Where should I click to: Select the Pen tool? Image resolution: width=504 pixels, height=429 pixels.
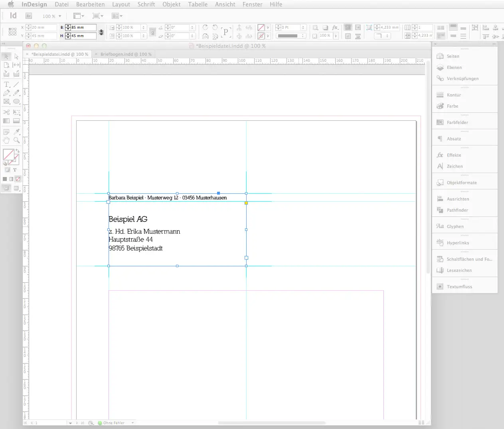pos(6,93)
